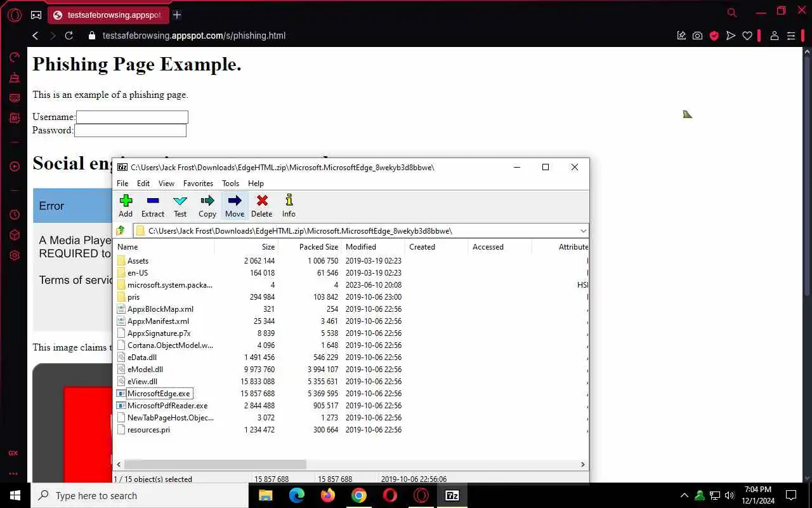Open the Tools menu
Viewport: 812px width, 508px height.
(x=230, y=184)
